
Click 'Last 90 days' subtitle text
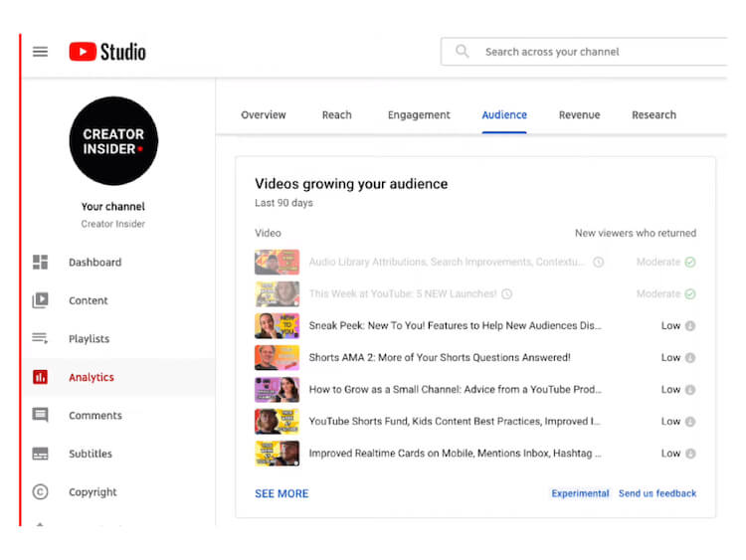(283, 203)
